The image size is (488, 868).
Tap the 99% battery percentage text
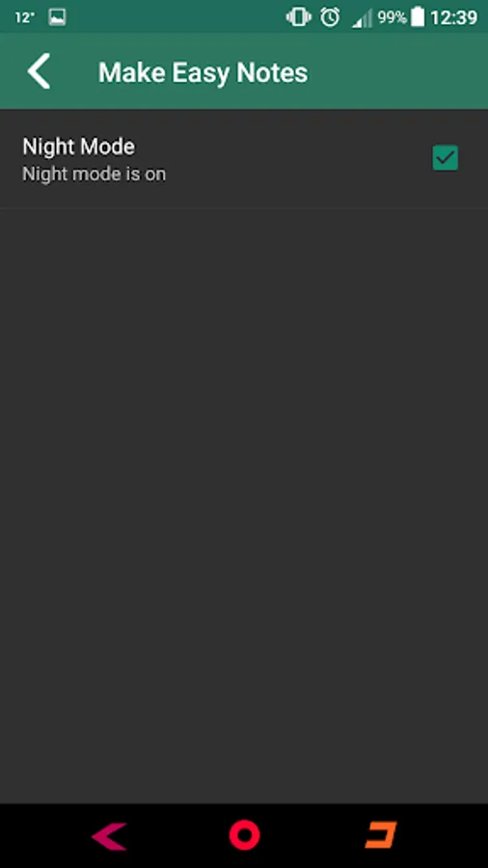392,17
